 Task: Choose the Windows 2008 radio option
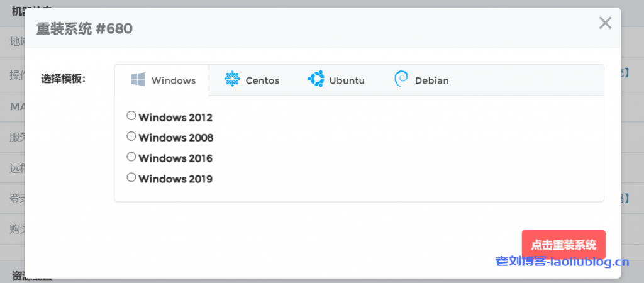(131, 136)
